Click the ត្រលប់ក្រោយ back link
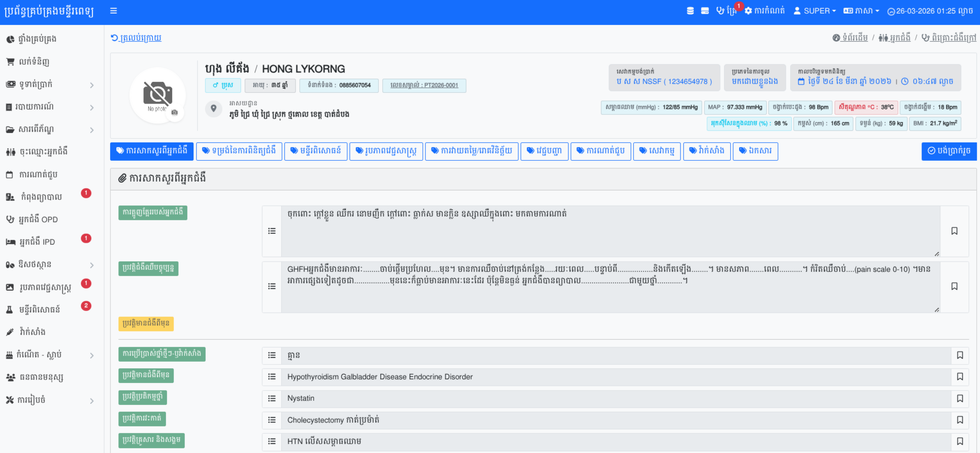Viewport: 980px width, 453px height. [136, 38]
